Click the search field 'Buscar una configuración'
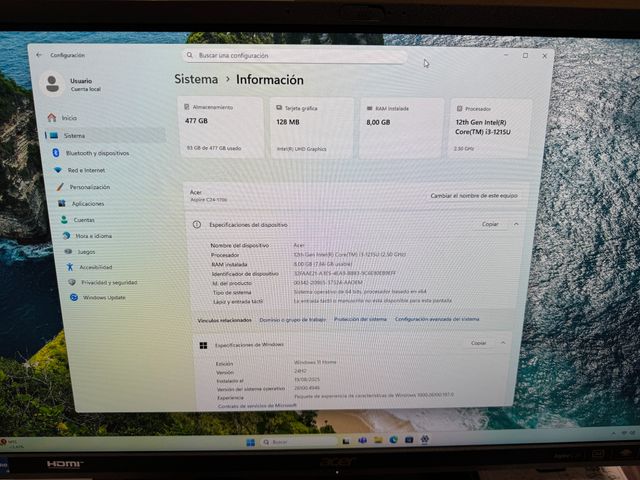This screenshot has width=640, height=480. pos(294,56)
